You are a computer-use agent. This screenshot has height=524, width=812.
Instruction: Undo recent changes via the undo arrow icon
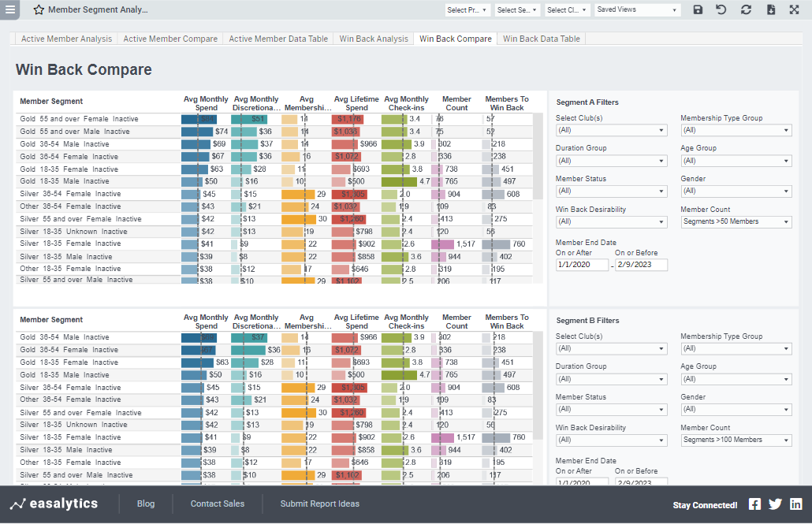721,9
